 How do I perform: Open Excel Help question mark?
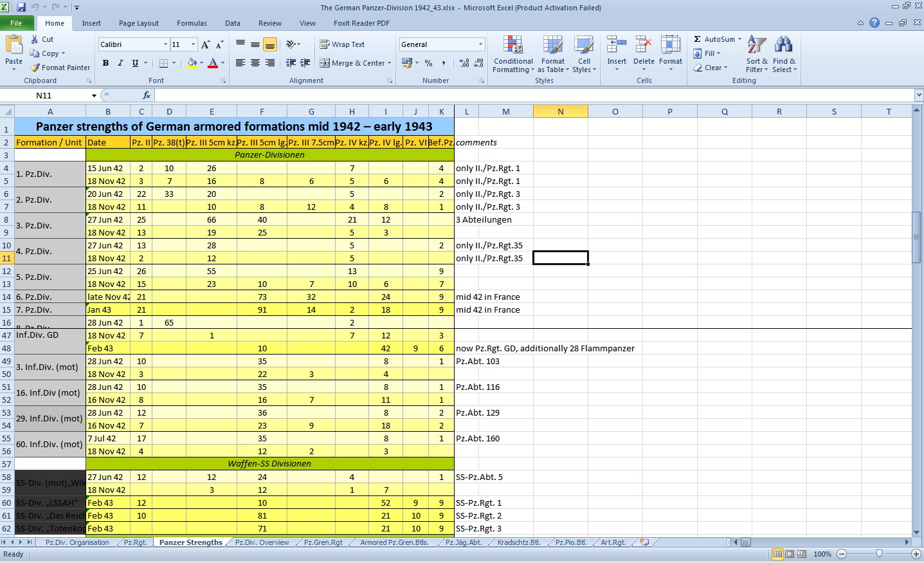point(874,23)
